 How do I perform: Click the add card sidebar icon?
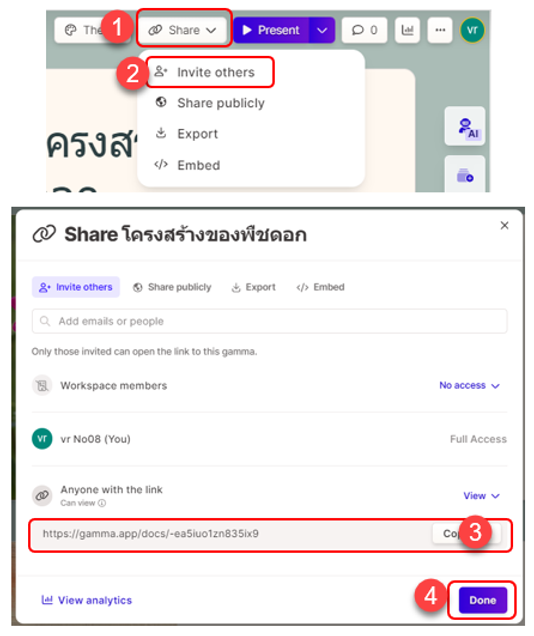point(465,175)
